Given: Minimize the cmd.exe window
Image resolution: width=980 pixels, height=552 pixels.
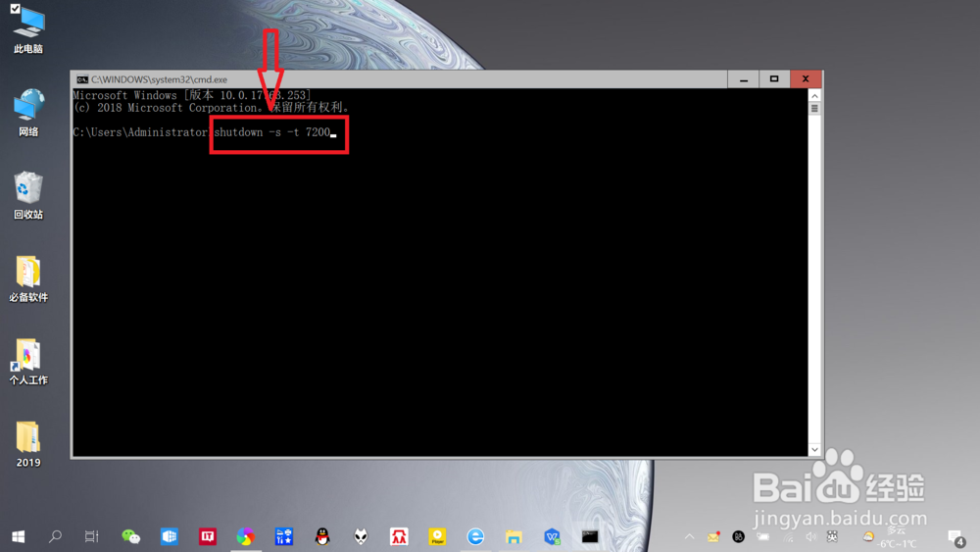Looking at the screenshot, I should pos(743,79).
